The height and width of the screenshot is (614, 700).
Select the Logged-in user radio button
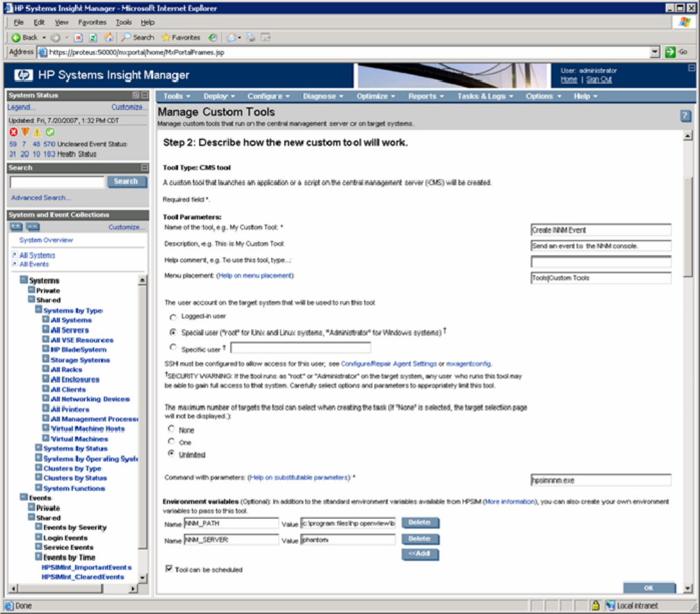tap(173, 317)
